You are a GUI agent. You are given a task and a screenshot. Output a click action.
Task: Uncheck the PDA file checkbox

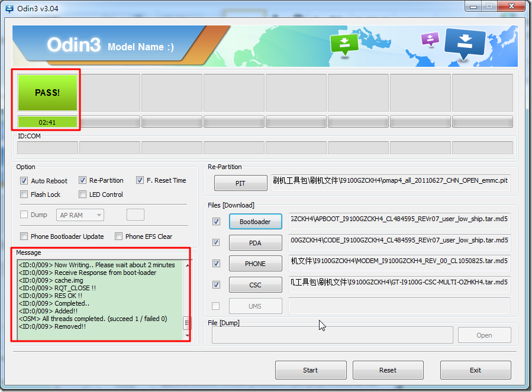216,242
